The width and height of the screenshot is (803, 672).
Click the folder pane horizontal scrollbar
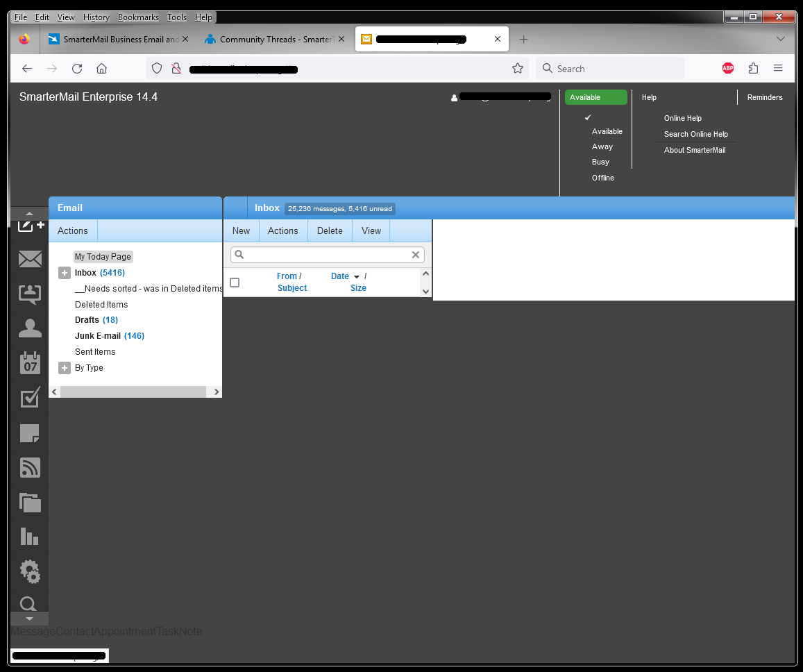133,392
